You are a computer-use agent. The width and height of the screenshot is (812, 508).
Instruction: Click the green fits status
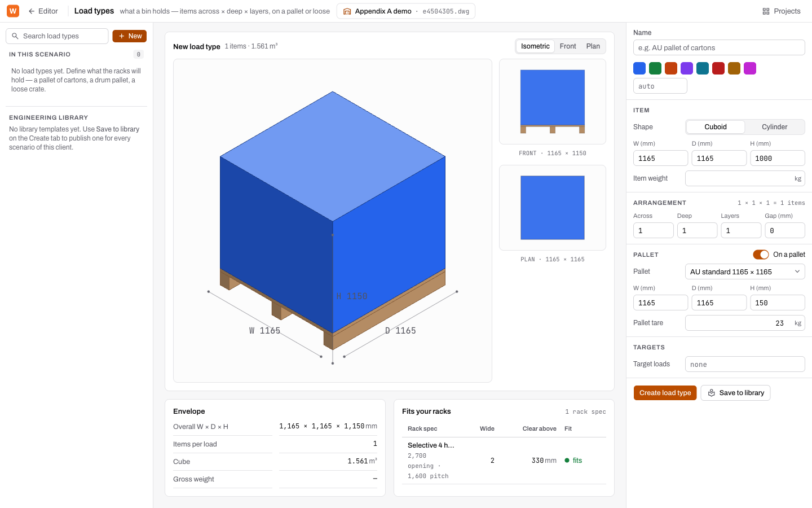573,461
